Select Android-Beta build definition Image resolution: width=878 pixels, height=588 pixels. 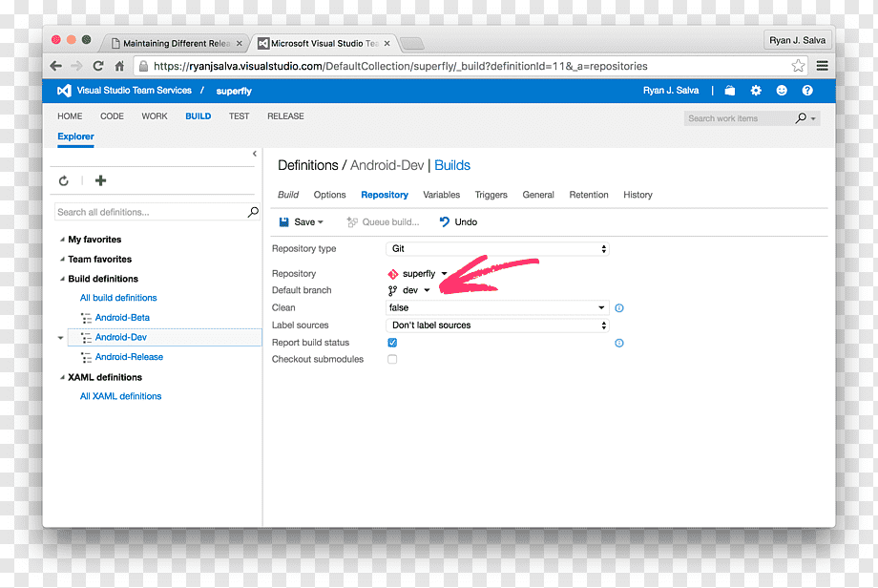122,318
